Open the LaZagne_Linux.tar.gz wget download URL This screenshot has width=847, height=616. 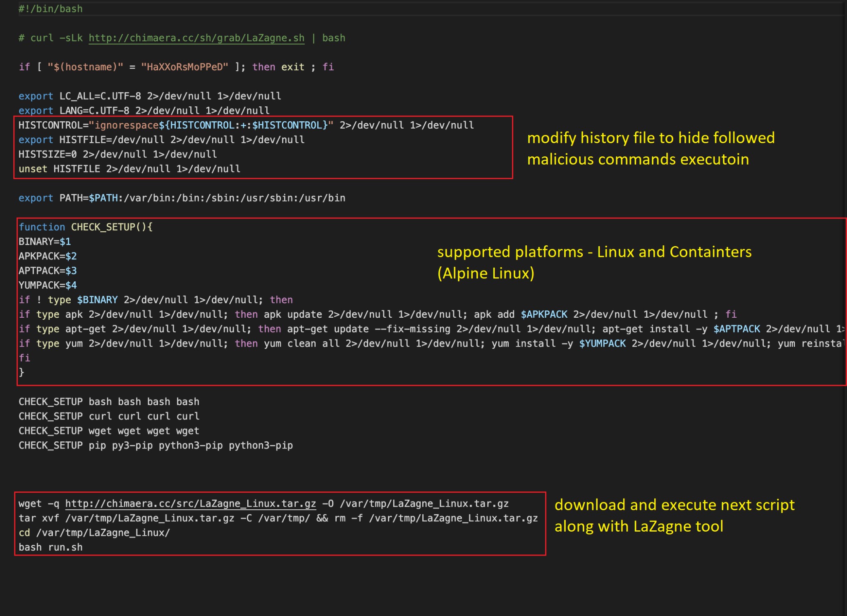tap(190, 503)
